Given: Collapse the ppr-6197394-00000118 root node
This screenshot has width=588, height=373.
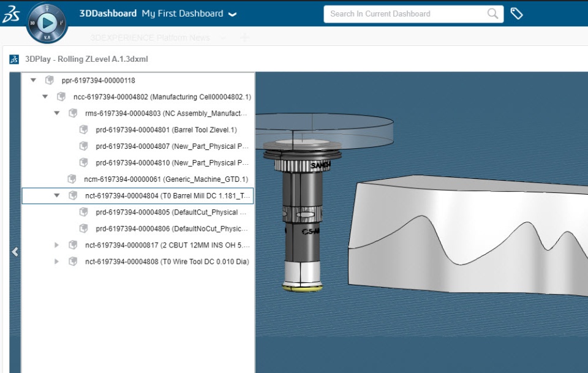Looking at the screenshot, I should point(33,80).
